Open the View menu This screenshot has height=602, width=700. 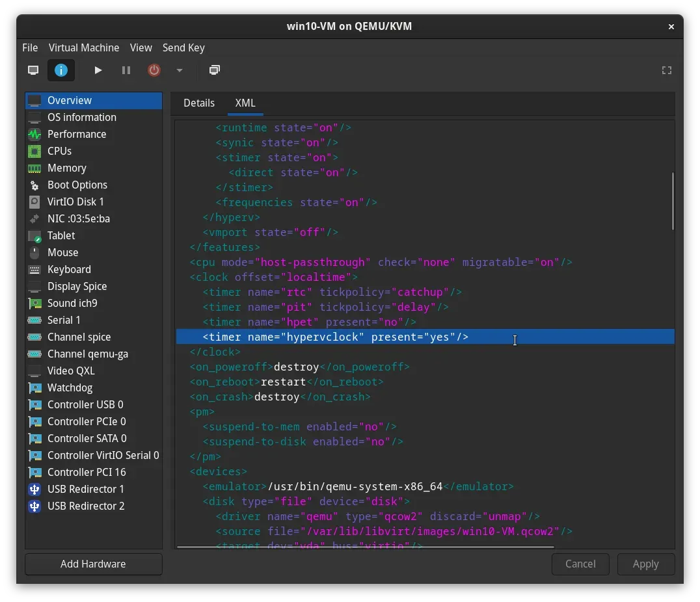141,47
